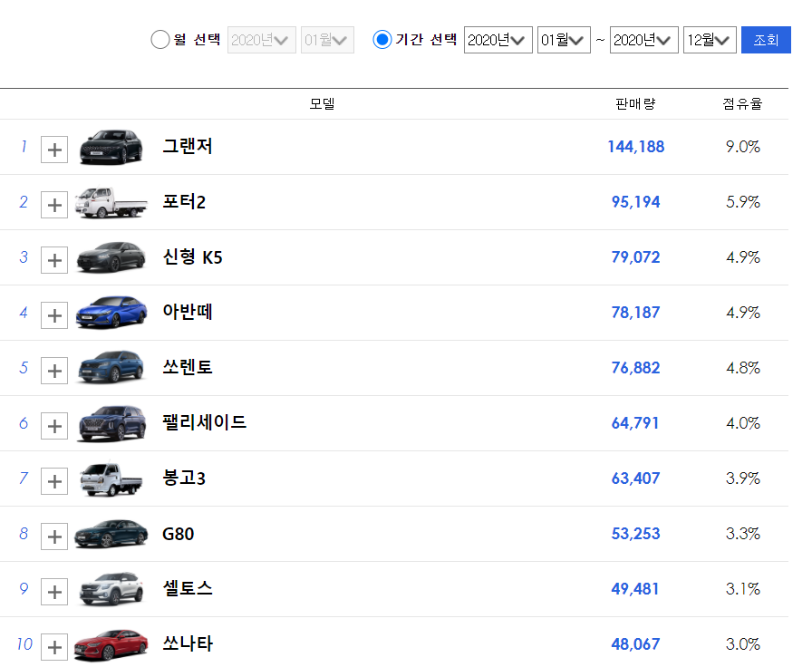The height and width of the screenshot is (667, 812).
Task: Click the 53,253 sales figure
Action: pyautogui.click(x=636, y=534)
